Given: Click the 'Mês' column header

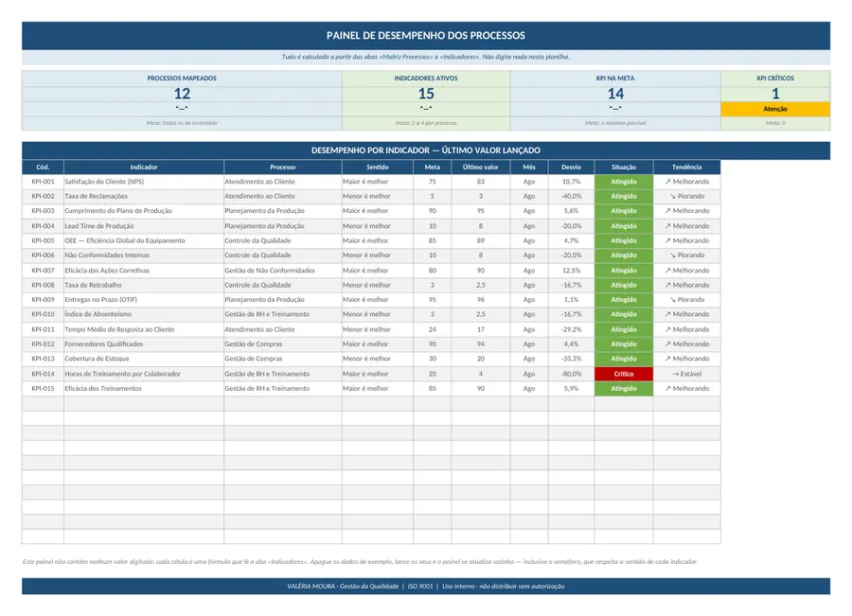Looking at the screenshot, I should (528, 167).
